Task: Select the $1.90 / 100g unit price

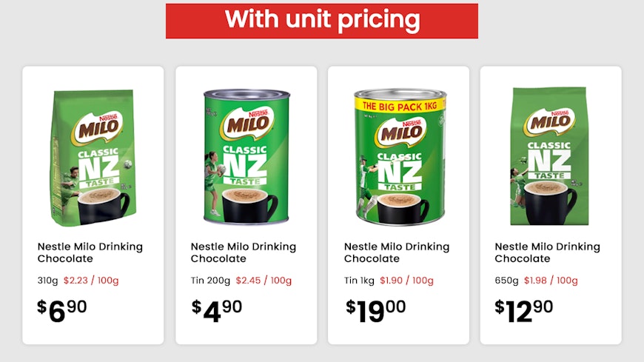Action: point(406,281)
